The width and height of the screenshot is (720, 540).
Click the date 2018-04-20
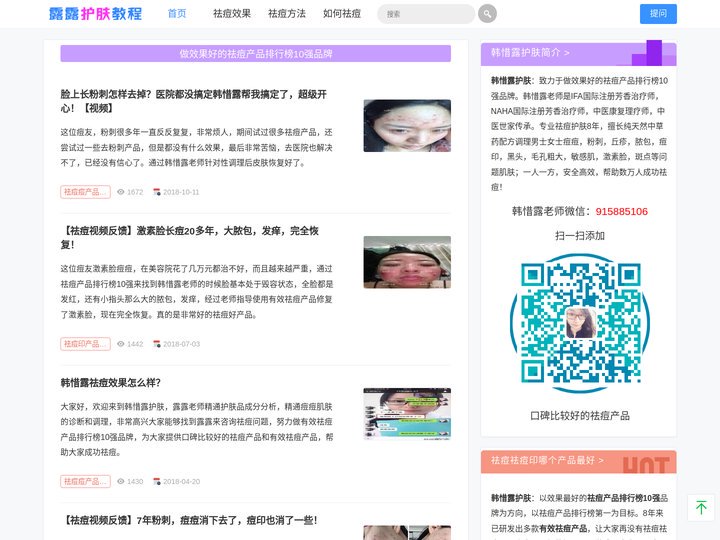[x=181, y=481]
